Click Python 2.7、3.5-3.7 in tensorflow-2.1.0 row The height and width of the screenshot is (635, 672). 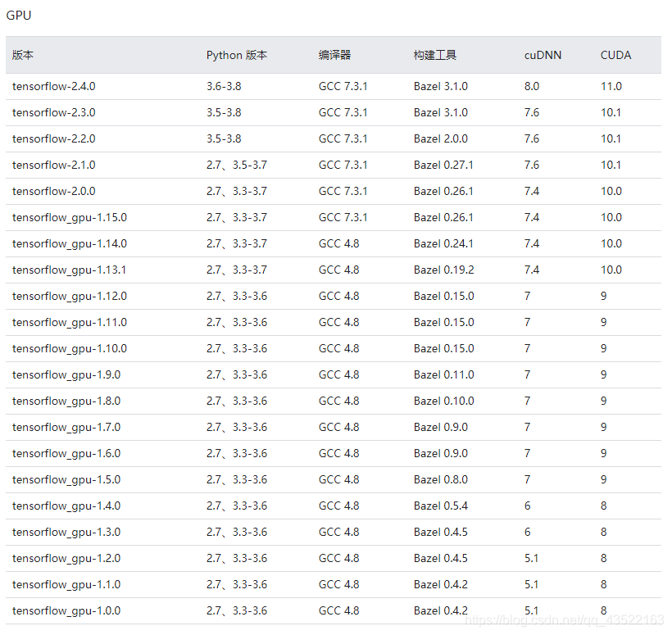coord(237,165)
